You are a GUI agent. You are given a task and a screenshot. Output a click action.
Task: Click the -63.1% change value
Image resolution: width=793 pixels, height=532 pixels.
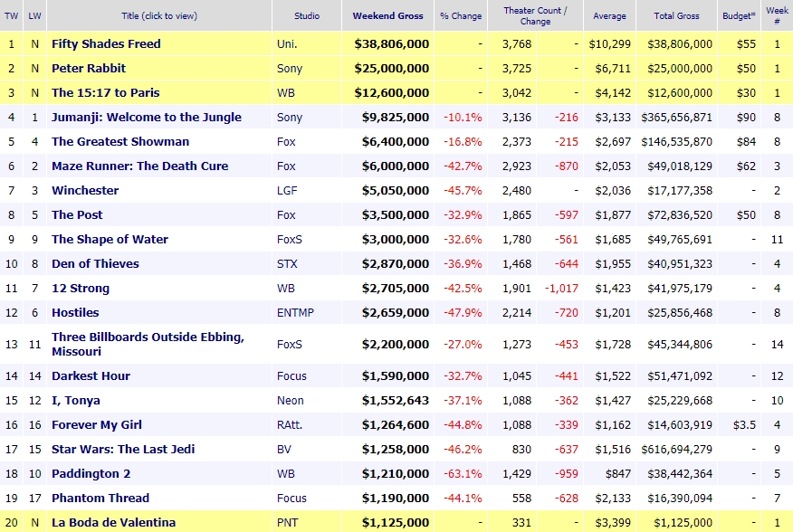pyautogui.click(x=463, y=474)
